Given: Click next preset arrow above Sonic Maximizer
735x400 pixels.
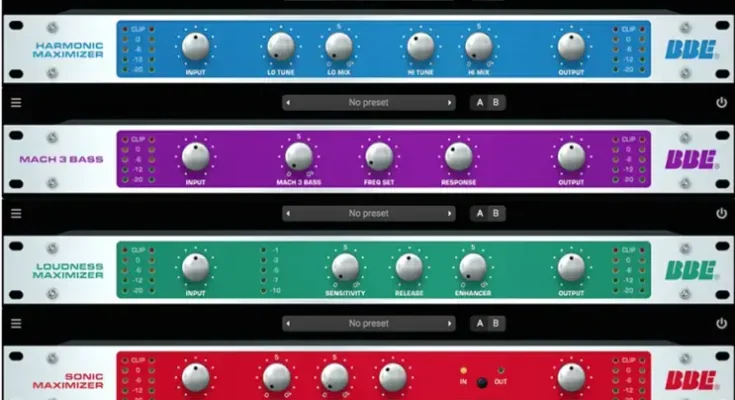Looking at the screenshot, I should coord(450,324).
